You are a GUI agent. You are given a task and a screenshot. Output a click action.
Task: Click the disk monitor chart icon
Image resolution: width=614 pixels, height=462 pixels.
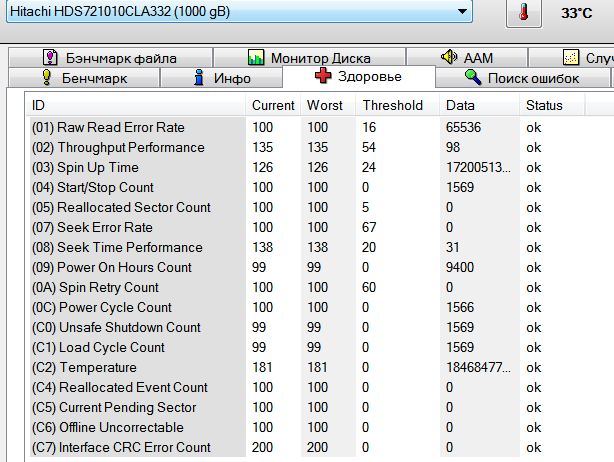coord(256,57)
